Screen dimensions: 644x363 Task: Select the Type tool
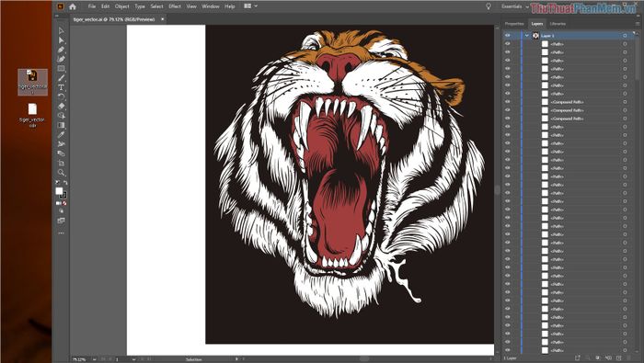62,87
